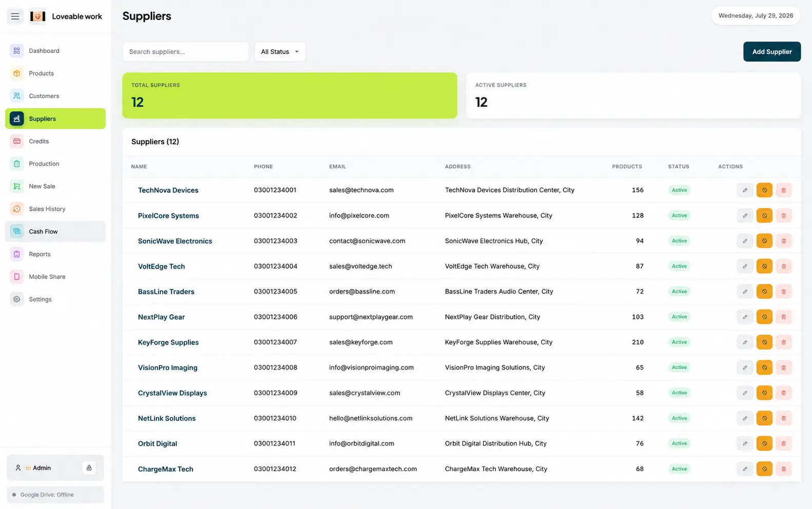This screenshot has height=509, width=812.
Task: Focus the Search suppliers field
Action: click(186, 52)
